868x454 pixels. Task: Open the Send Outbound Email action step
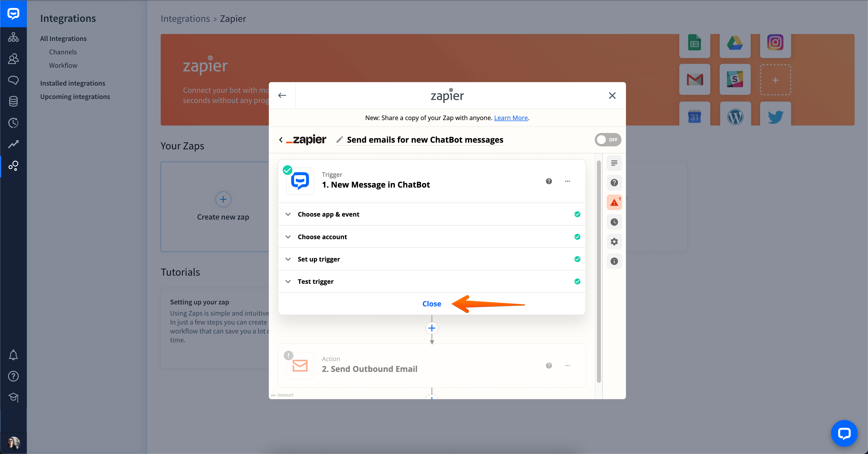coord(432,366)
